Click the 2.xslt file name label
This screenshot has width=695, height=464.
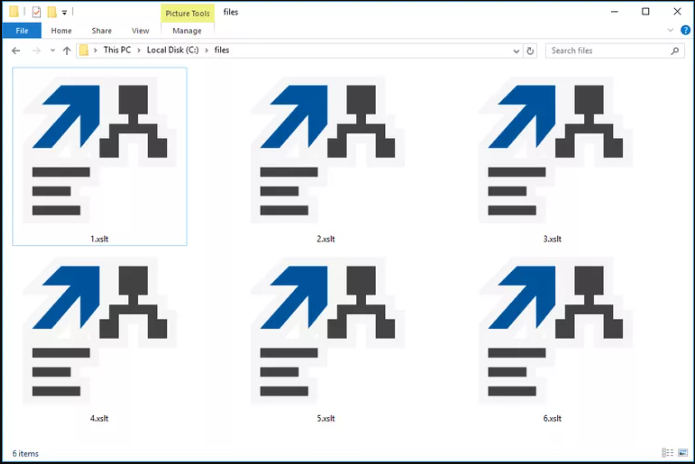tap(326, 239)
